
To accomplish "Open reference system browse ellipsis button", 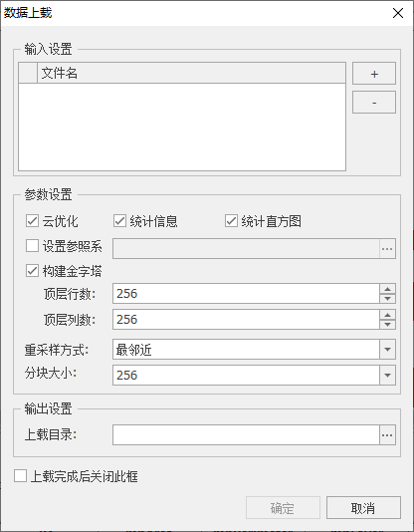I will [x=387, y=249].
